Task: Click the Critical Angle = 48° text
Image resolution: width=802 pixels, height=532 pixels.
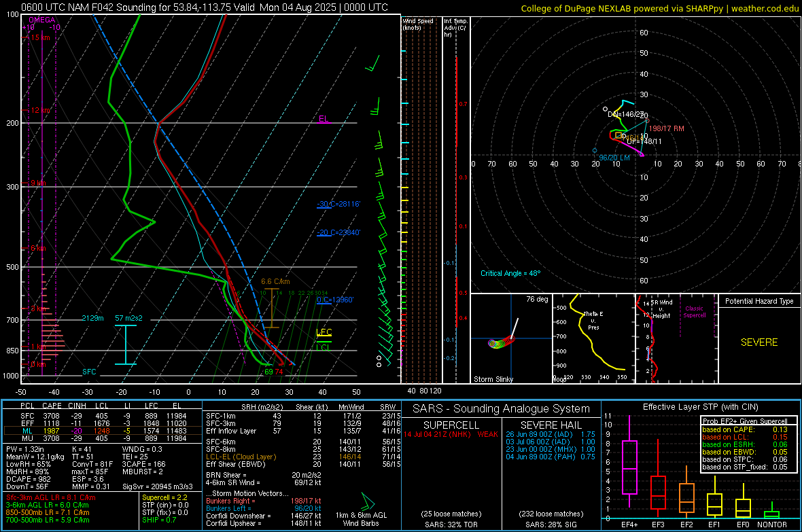Action: tap(510, 273)
